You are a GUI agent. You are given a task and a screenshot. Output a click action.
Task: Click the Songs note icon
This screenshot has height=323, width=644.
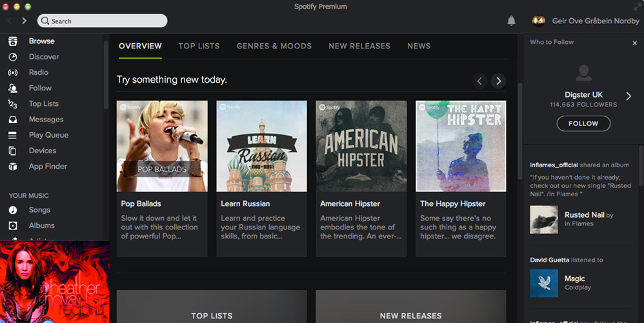13,210
